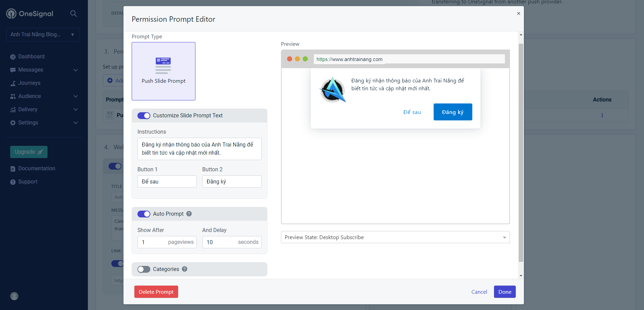Go to Journeys
The width and height of the screenshot is (644, 310).
[x=29, y=83]
